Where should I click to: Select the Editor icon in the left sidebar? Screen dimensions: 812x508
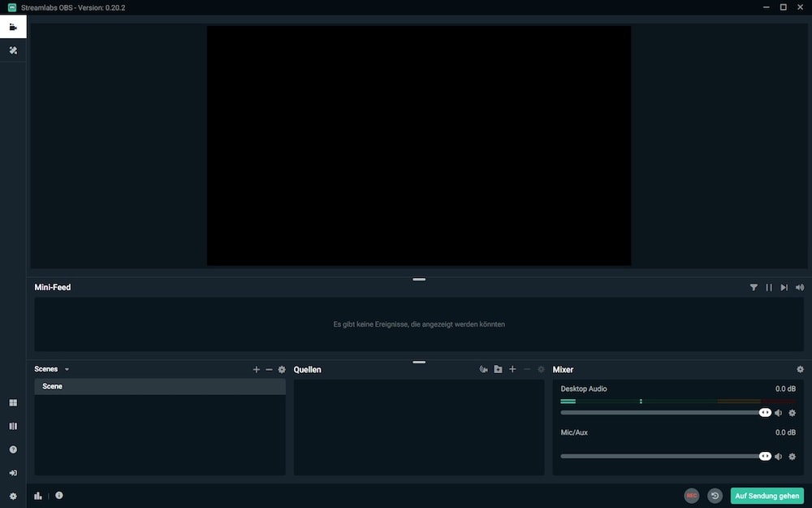[x=12, y=26]
